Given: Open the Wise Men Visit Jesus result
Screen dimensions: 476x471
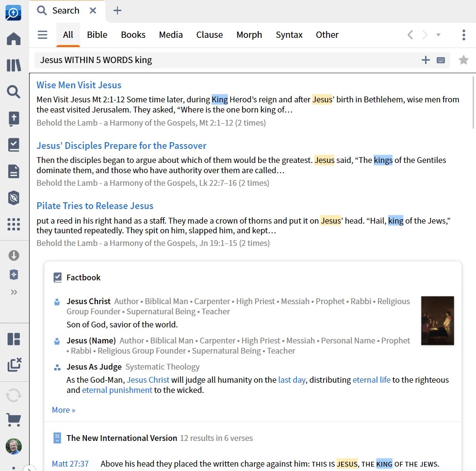Looking at the screenshot, I should tap(79, 85).
